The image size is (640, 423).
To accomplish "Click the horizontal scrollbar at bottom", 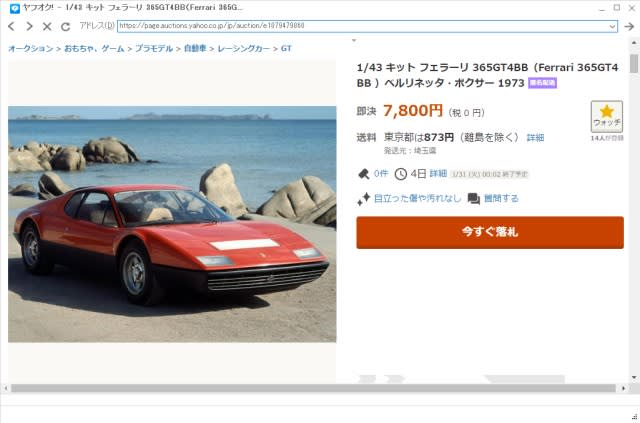I will point(313,388).
